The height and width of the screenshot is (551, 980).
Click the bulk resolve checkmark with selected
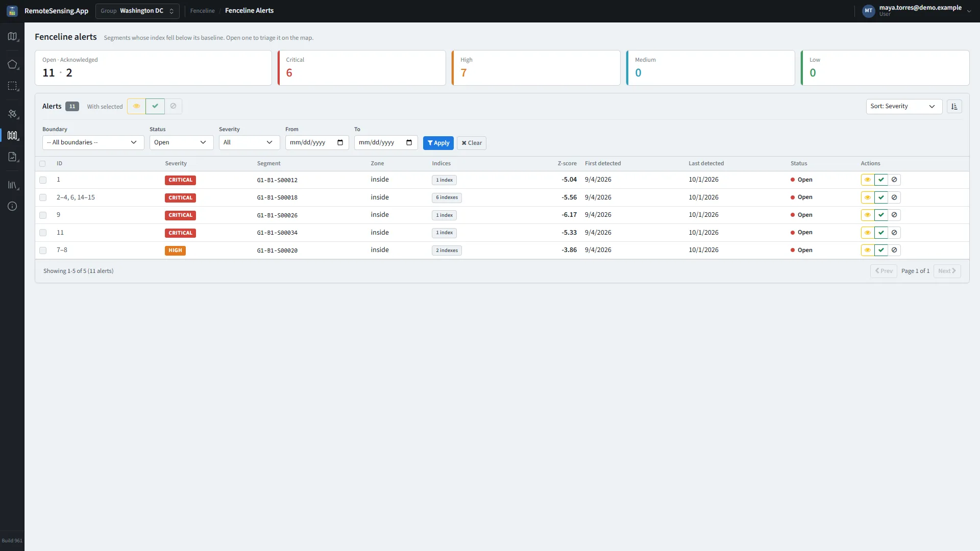(x=155, y=106)
